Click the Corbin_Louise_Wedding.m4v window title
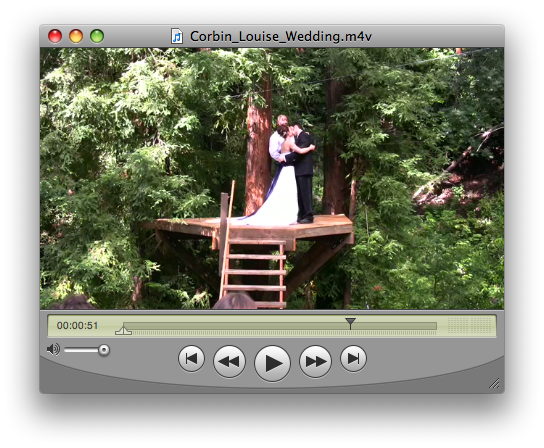This screenshot has height=448, width=544. coord(281,36)
